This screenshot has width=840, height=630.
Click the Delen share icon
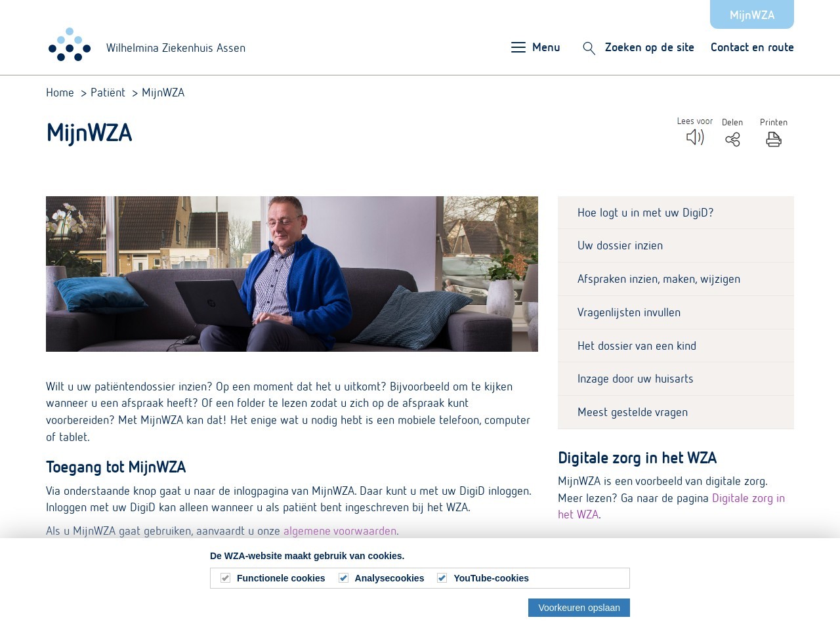(x=732, y=139)
